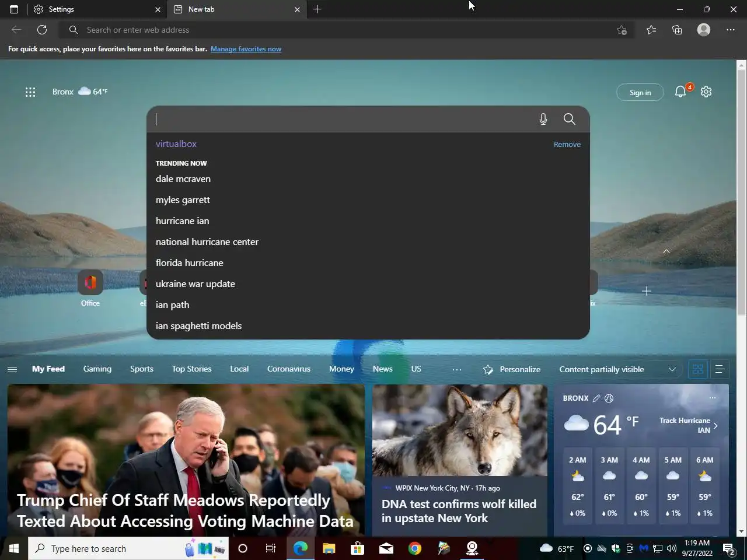The height and width of the screenshot is (560, 747).
Task: Open Task View on taskbar
Action: (x=271, y=548)
